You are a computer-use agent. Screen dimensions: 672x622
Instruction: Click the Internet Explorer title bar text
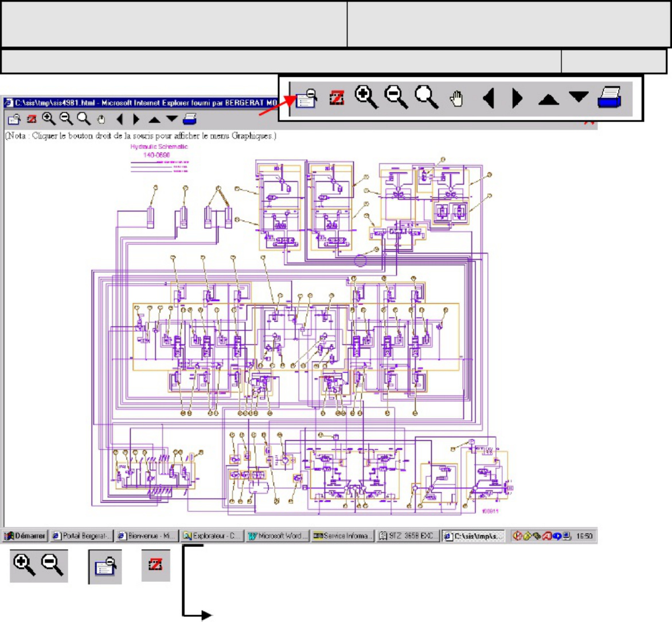147,103
